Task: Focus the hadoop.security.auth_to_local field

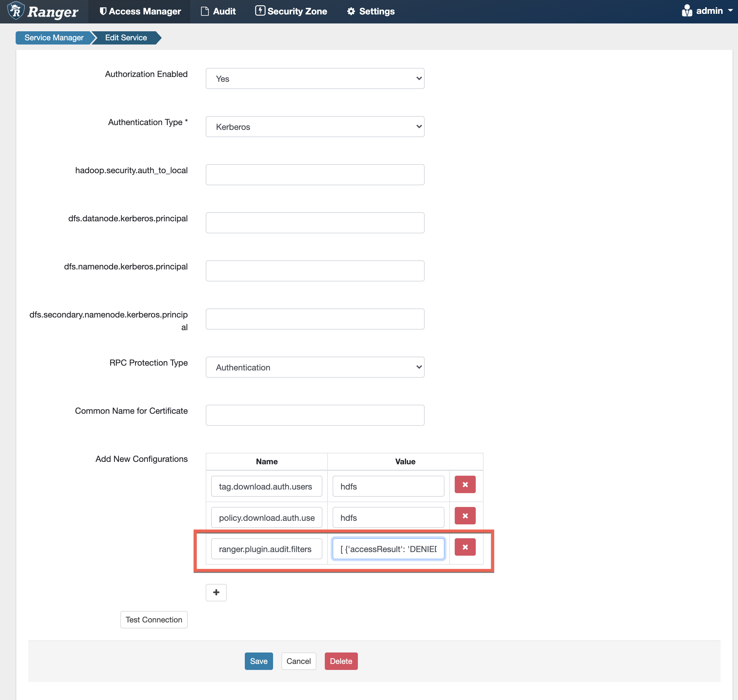Action: (315, 175)
